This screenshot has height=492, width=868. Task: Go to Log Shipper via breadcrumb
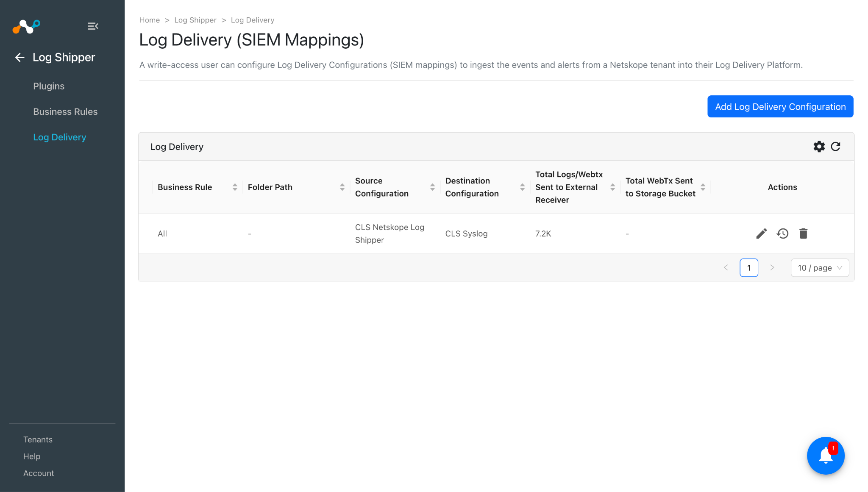195,20
